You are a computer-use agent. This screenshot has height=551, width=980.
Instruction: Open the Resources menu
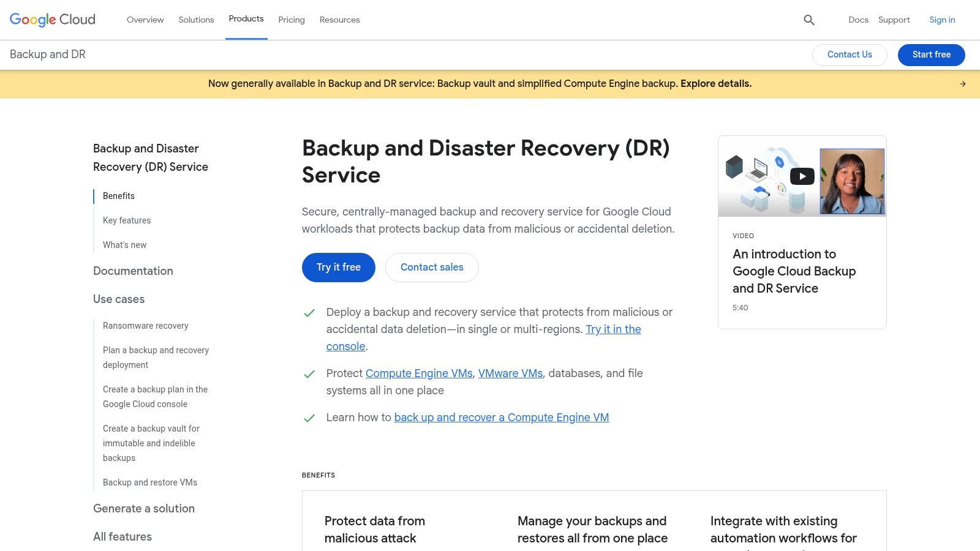tap(339, 20)
